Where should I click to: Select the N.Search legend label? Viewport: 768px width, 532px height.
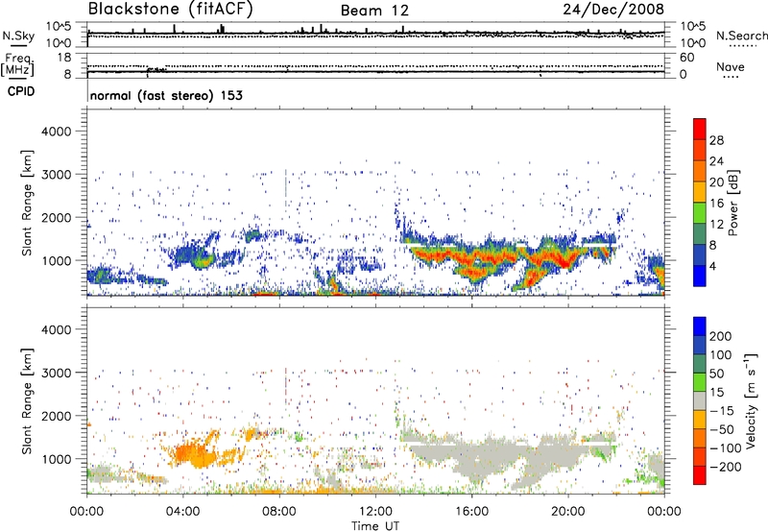pyautogui.click(x=741, y=36)
